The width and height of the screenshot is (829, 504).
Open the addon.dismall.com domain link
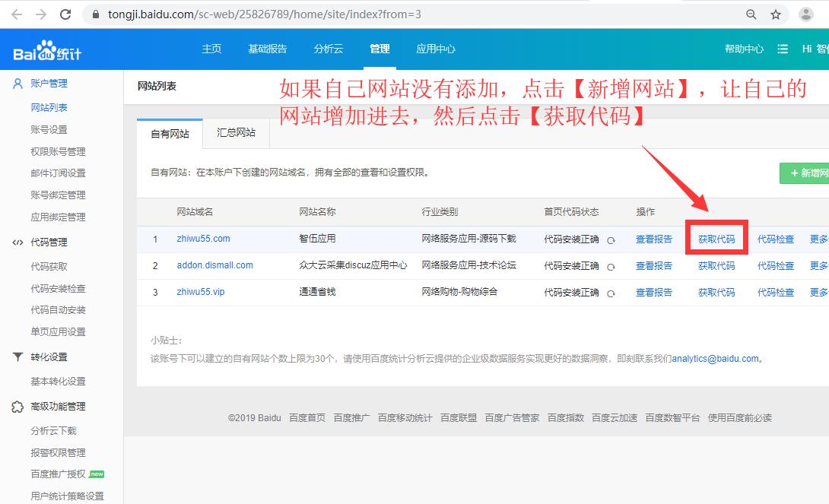click(214, 265)
